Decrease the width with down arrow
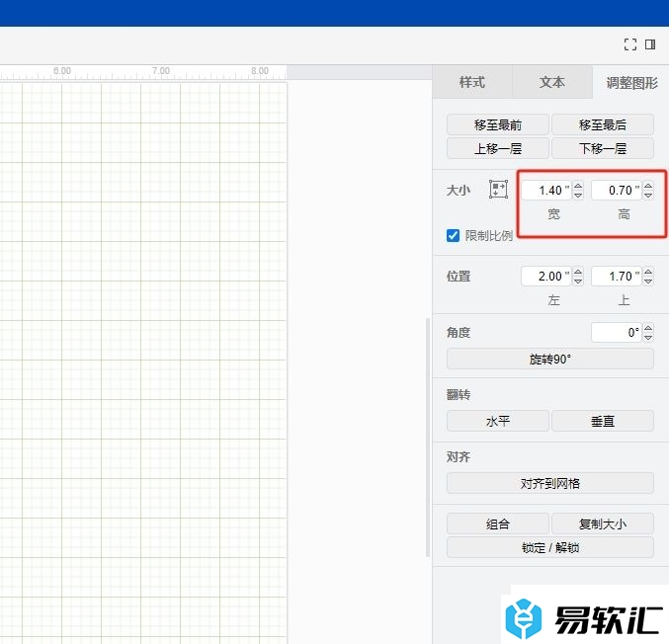Screen dimensions: 669x644 tap(578, 195)
